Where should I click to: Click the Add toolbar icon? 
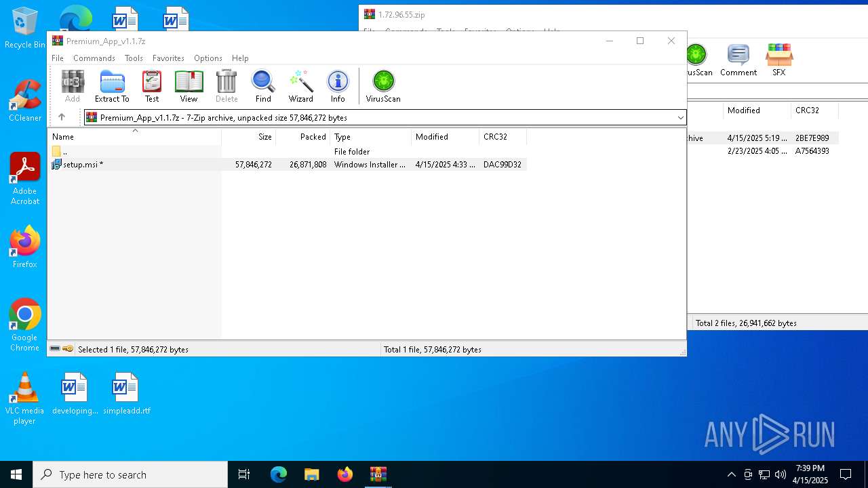click(x=73, y=86)
